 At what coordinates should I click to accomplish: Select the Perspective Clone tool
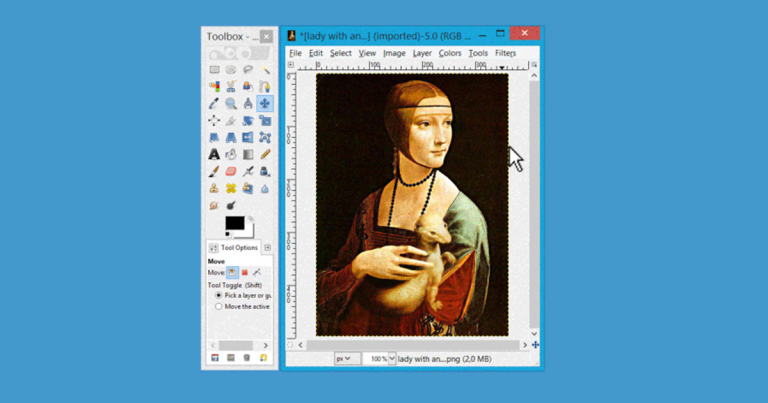point(248,189)
